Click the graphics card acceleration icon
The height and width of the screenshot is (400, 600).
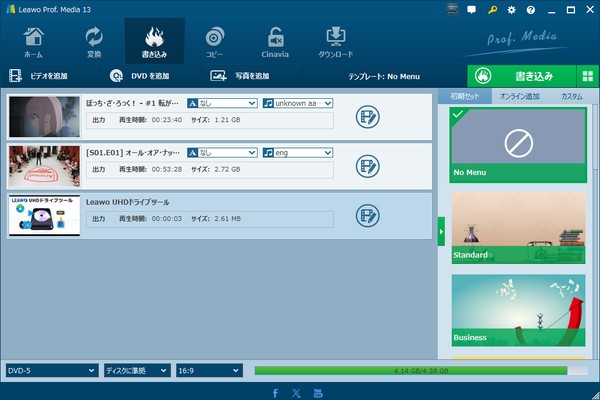(x=452, y=10)
